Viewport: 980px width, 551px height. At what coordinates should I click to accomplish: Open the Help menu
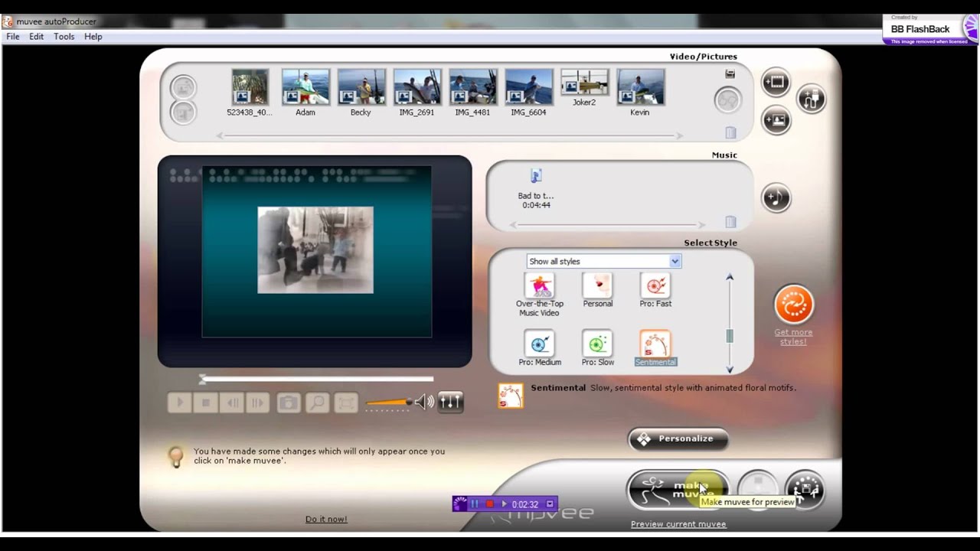93,37
